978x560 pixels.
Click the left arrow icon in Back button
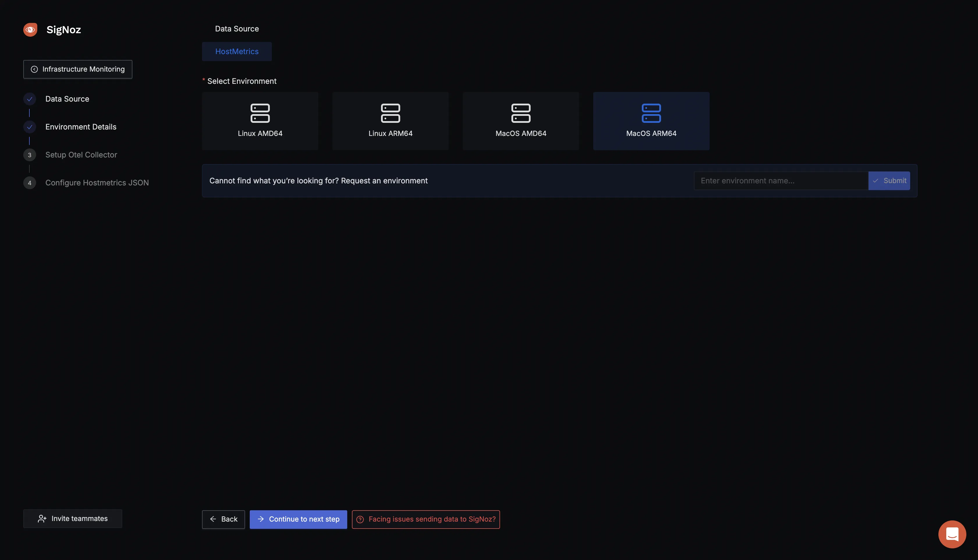point(213,519)
